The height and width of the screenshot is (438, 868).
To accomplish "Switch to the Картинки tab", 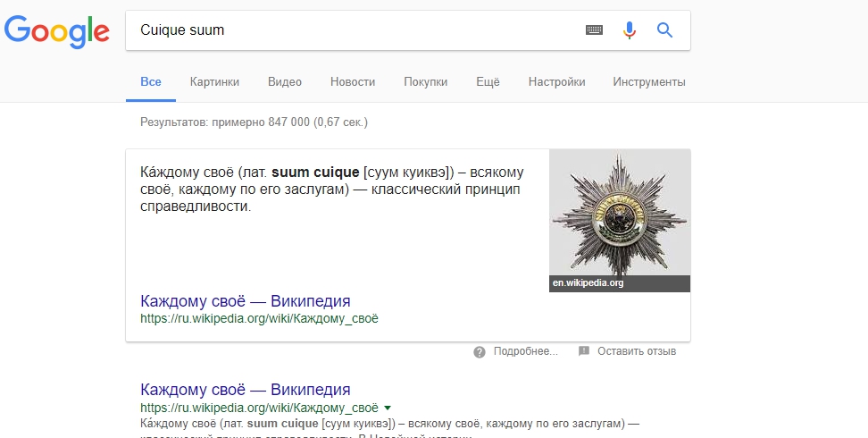I will (x=214, y=82).
